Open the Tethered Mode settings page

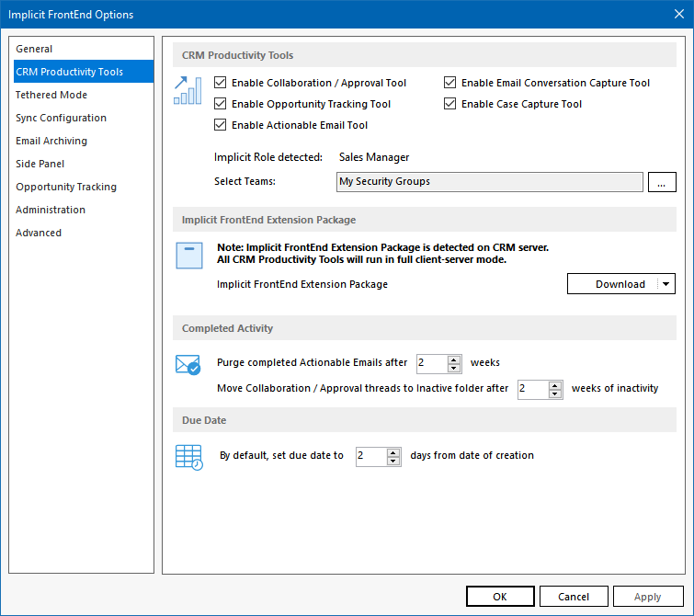click(51, 95)
